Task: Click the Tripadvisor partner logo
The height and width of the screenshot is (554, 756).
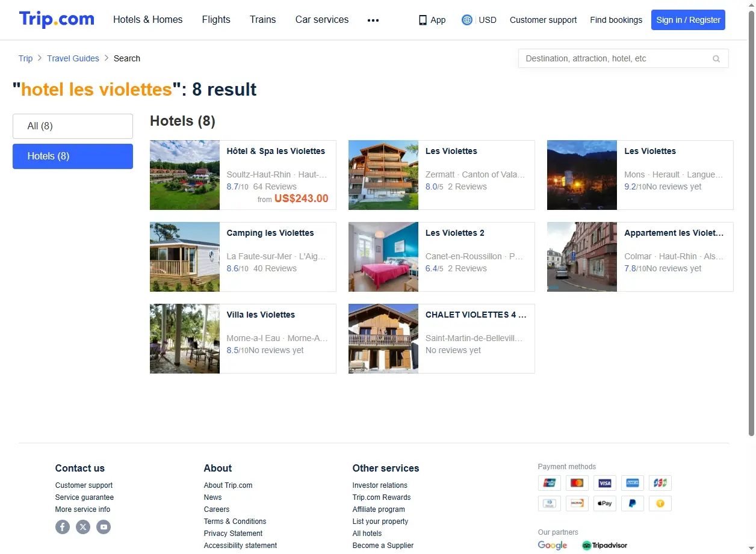Action: (x=604, y=546)
